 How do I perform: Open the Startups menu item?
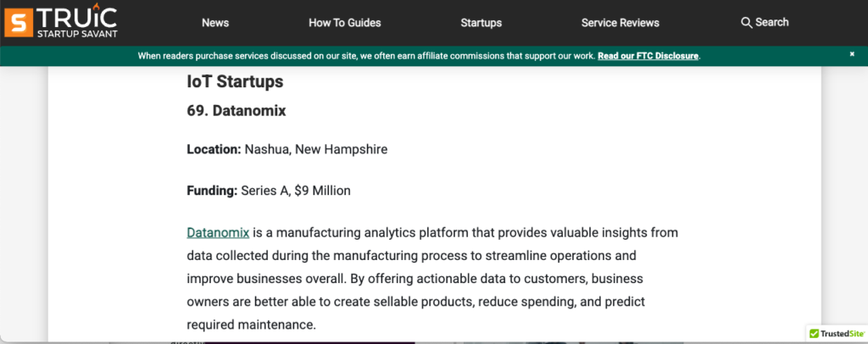tap(481, 23)
